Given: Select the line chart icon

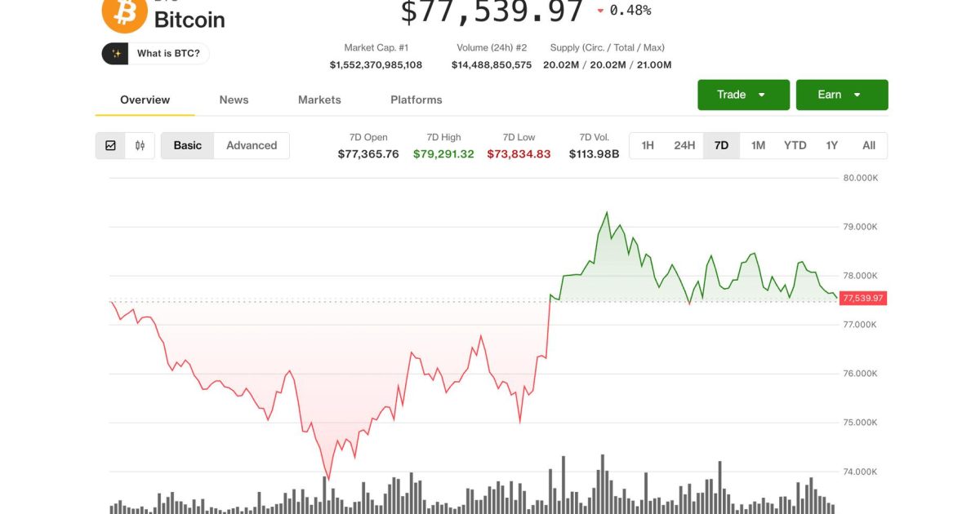Looking at the screenshot, I should 111,144.
